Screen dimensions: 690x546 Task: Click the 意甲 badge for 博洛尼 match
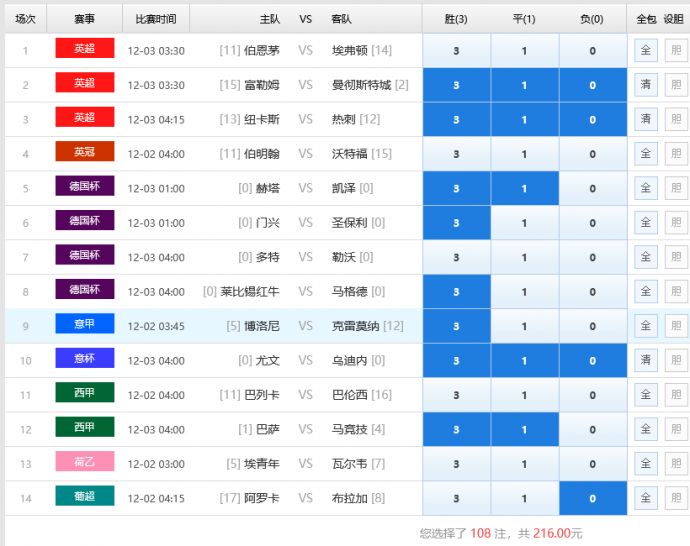(85, 324)
